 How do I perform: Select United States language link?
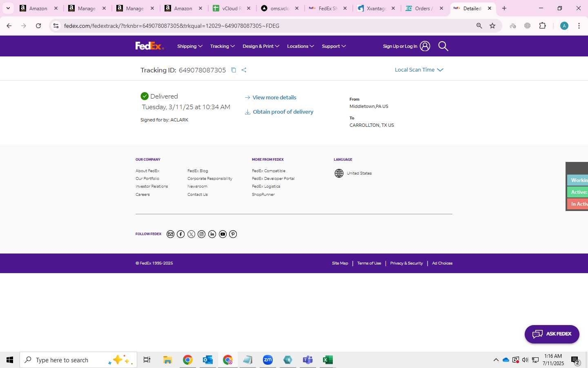click(359, 173)
